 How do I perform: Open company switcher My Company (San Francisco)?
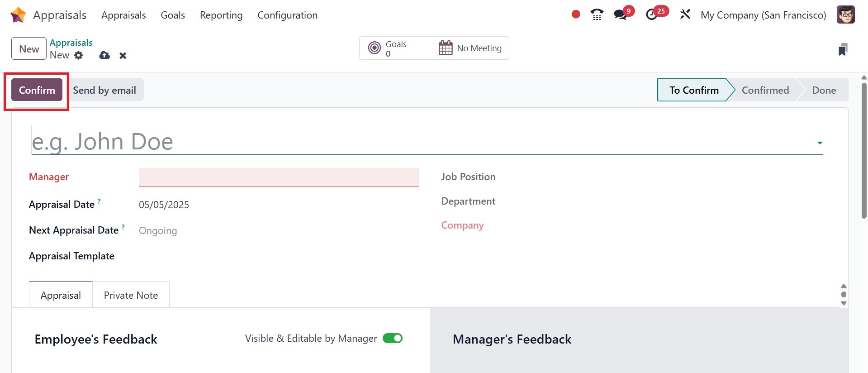tap(763, 15)
